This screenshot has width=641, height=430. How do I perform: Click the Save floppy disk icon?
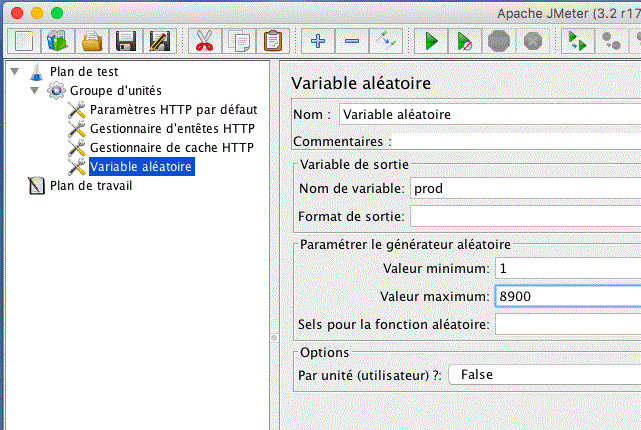126,41
